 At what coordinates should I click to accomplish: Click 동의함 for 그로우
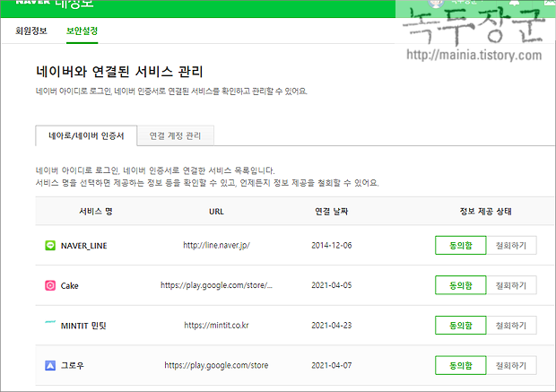pos(461,365)
